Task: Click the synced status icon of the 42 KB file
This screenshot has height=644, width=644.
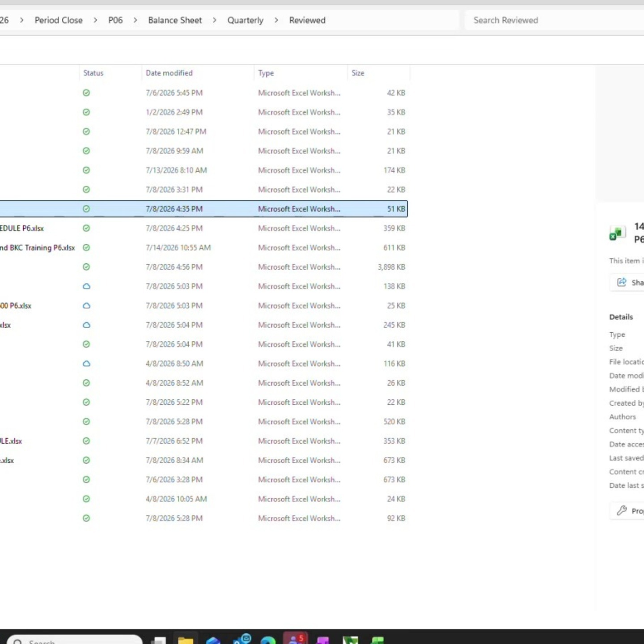Action: (86, 93)
